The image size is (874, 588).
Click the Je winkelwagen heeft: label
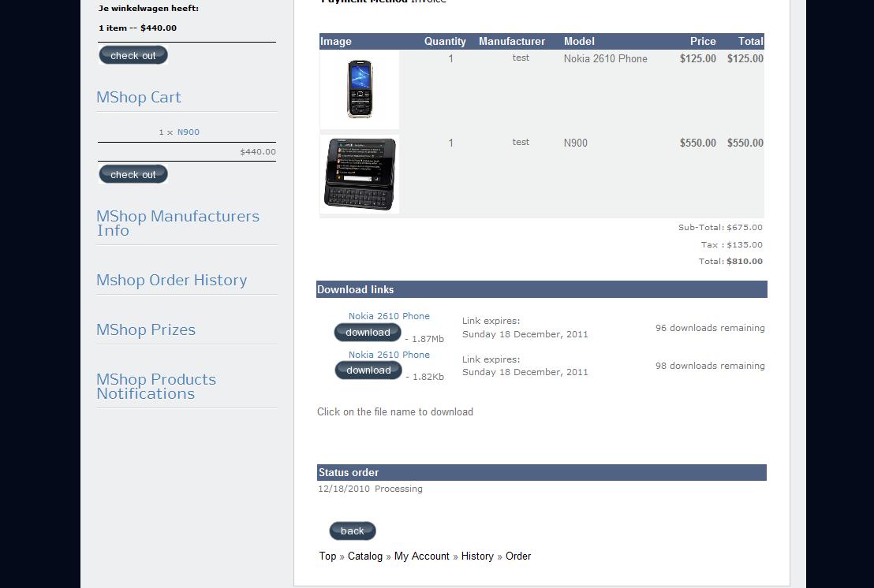(149, 9)
